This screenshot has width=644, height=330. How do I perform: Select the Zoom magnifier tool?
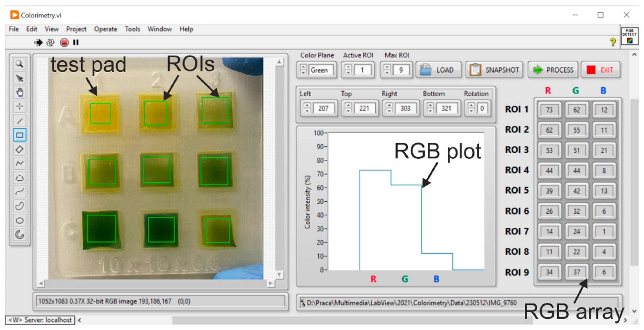tap(20, 64)
